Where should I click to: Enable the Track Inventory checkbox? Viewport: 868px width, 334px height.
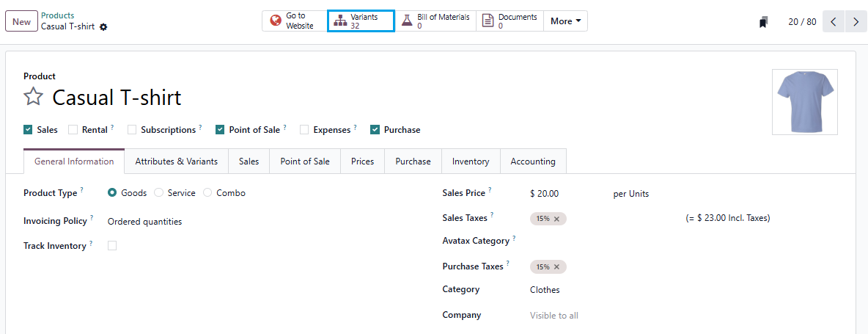coord(112,246)
